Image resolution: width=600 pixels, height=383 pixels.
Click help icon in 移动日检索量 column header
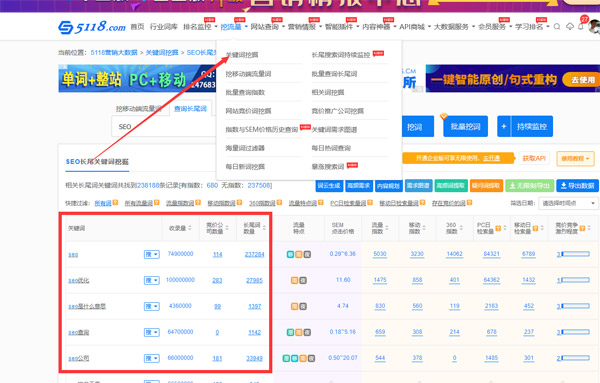[535, 228]
